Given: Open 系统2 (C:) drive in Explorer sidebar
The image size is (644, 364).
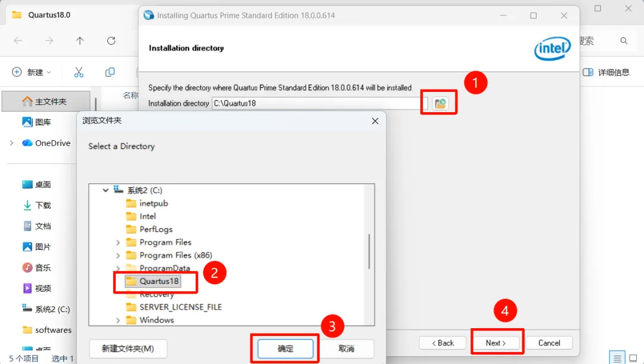Looking at the screenshot, I should [x=46, y=309].
